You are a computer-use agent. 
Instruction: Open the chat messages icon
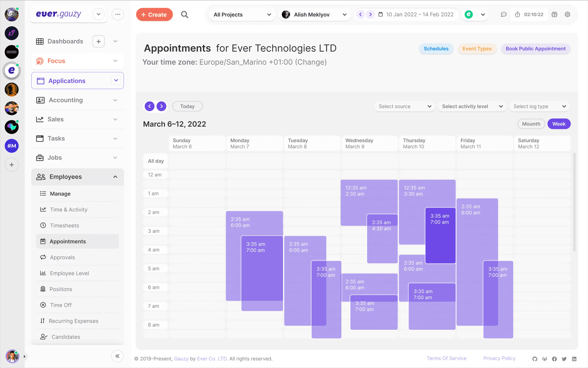click(503, 14)
